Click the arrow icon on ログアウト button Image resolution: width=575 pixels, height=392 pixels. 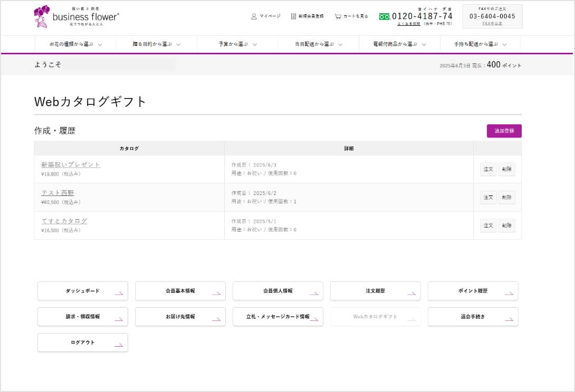pyautogui.click(x=119, y=345)
